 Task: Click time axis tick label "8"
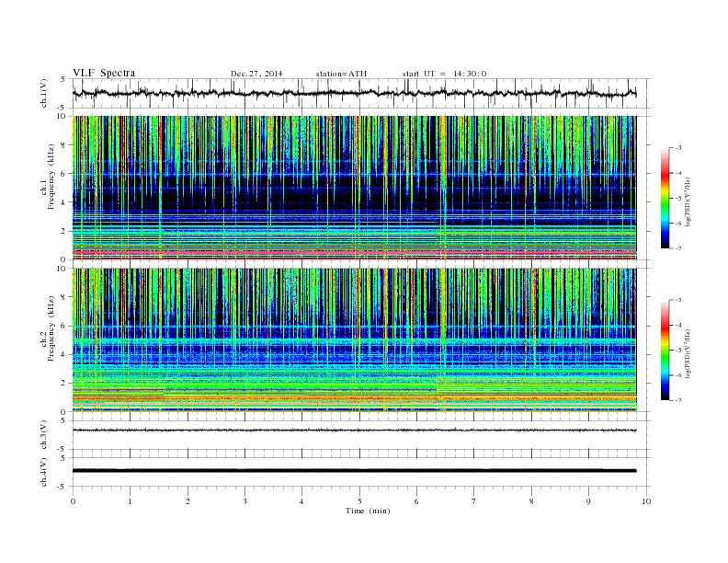point(531,501)
